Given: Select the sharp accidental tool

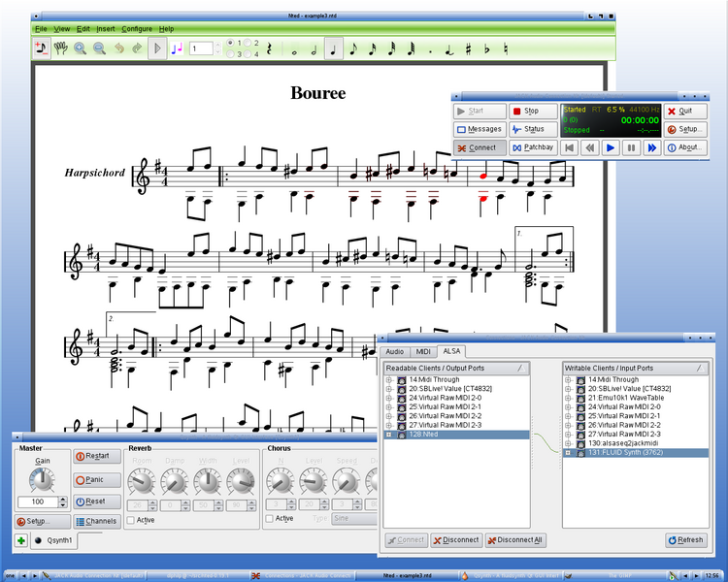Looking at the screenshot, I should click(x=468, y=48).
